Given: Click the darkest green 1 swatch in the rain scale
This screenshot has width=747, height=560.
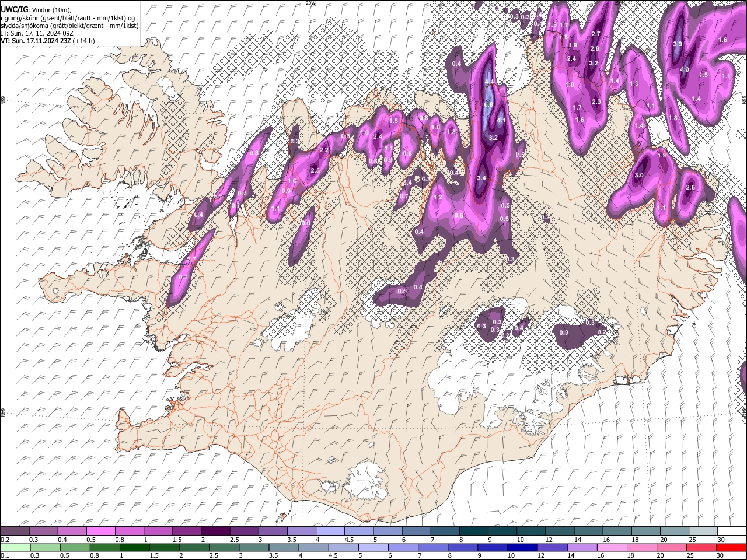Looking at the screenshot, I should (x=134, y=547).
